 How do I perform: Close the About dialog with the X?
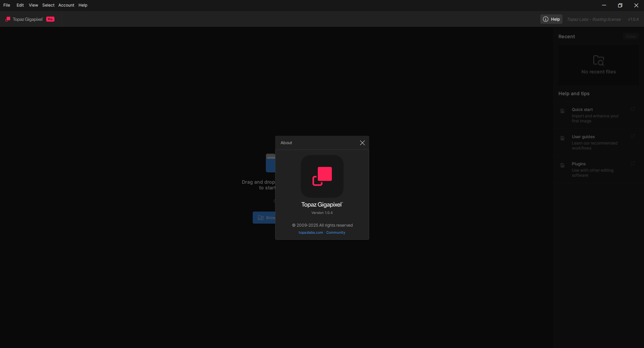[x=362, y=143]
